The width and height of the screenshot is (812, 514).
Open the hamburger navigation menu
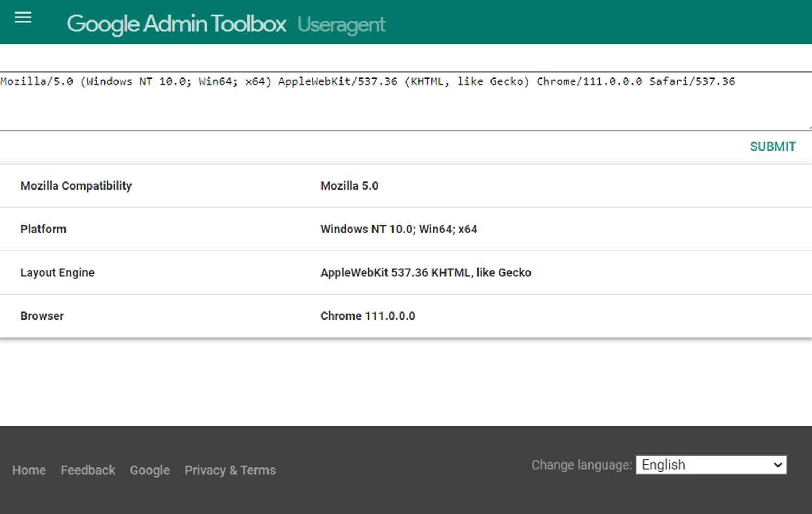point(23,18)
